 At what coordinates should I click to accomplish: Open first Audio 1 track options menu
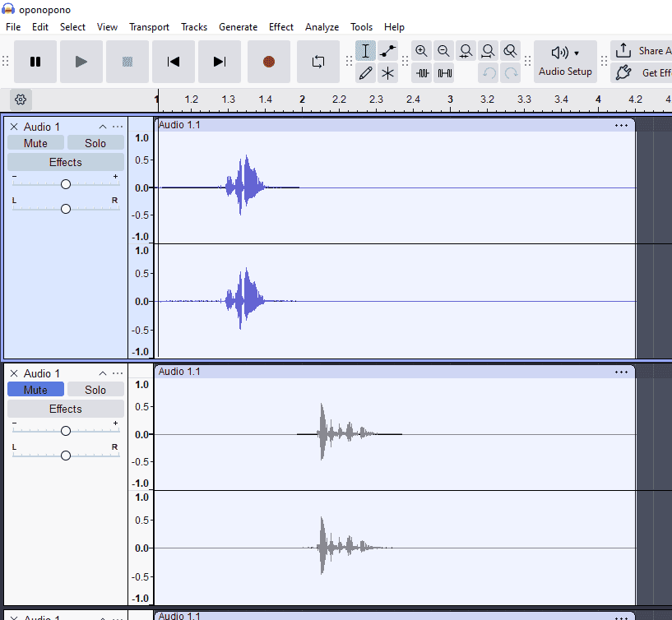click(118, 127)
